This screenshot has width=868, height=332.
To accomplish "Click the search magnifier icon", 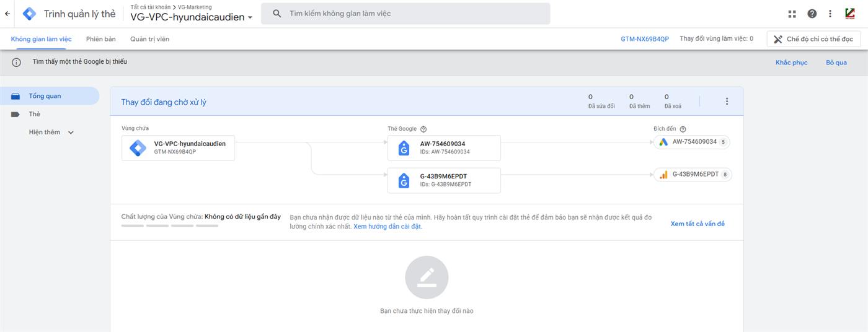I will coord(277,13).
